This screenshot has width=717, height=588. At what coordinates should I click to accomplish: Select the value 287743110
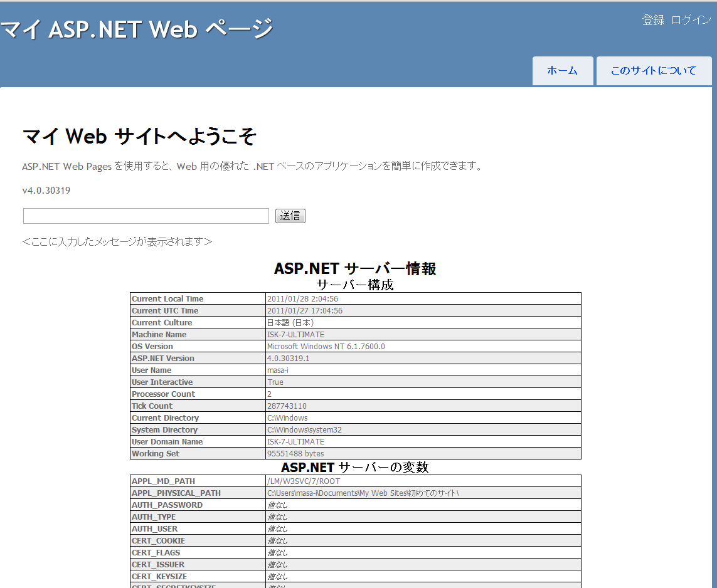(x=287, y=406)
